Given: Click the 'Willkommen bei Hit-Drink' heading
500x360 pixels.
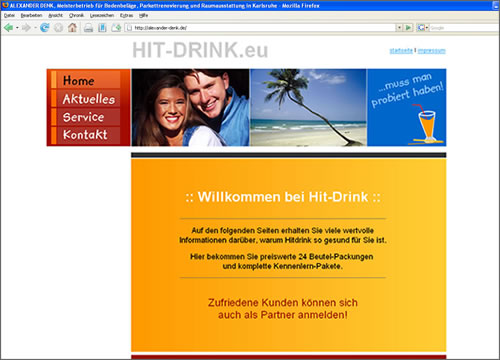Looking at the screenshot, I should point(283,197).
